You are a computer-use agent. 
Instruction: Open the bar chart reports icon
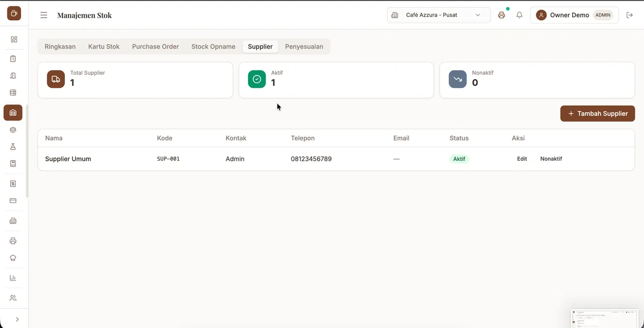[13, 278]
